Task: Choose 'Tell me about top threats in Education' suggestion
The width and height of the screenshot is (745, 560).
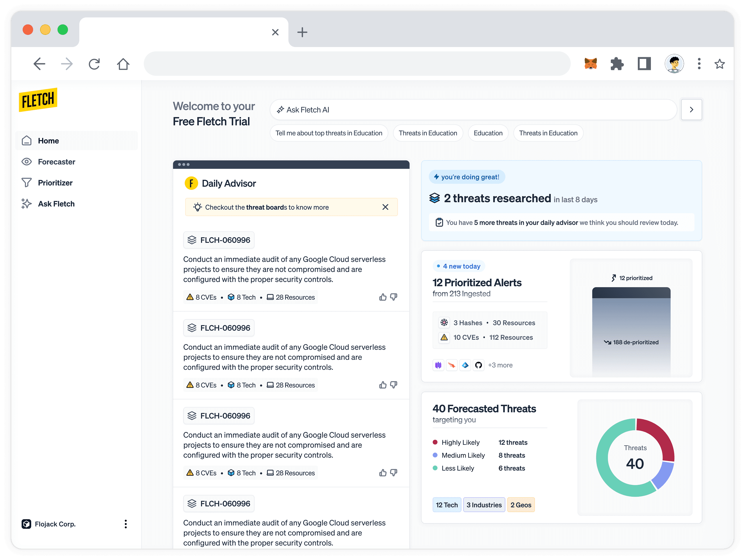Action: point(329,133)
